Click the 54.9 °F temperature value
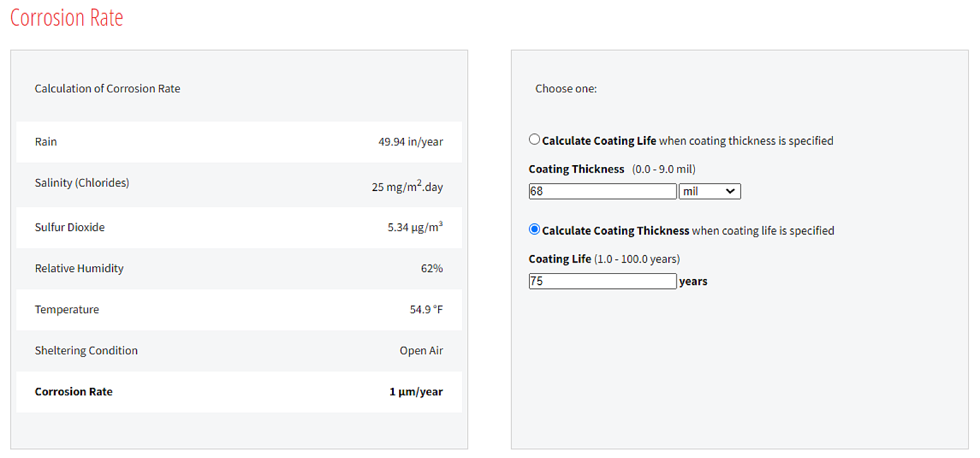Viewport: 980px width, 458px height. coord(426,309)
